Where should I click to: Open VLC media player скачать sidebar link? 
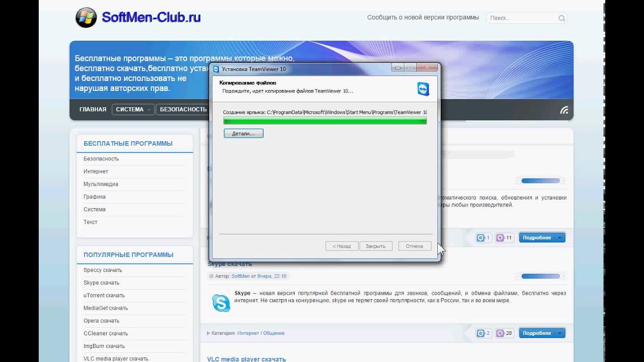point(116,358)
